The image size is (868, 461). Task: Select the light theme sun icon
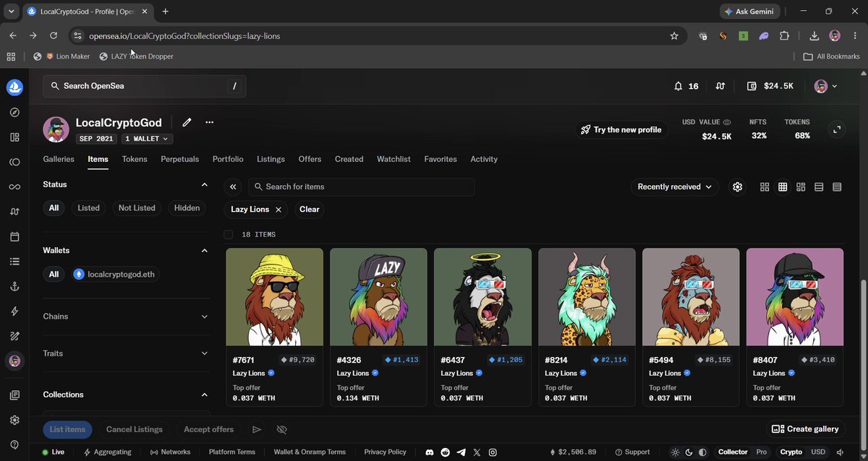(x=676, y=452)
